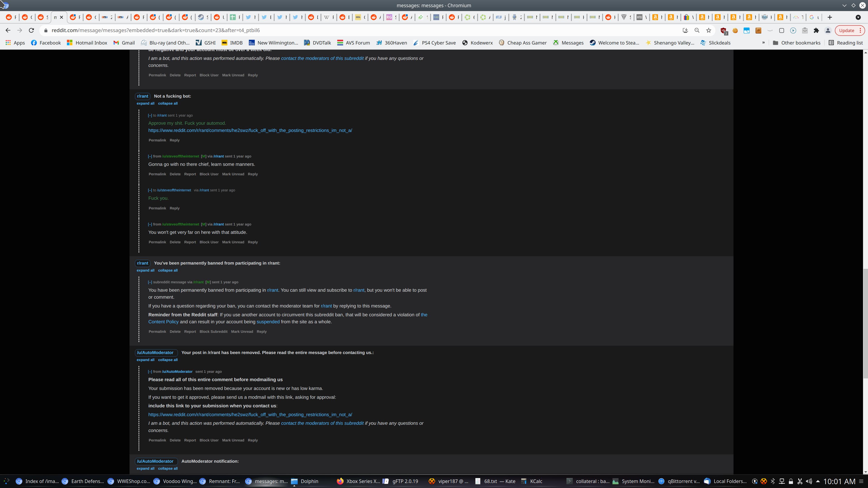
Task: Click 'collapse all' under Not a fucking bot thread
Action: tap(168, 103)
